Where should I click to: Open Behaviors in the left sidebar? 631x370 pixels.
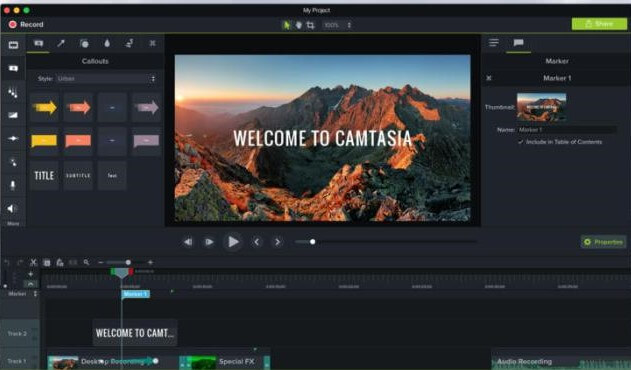click(13, 92)
